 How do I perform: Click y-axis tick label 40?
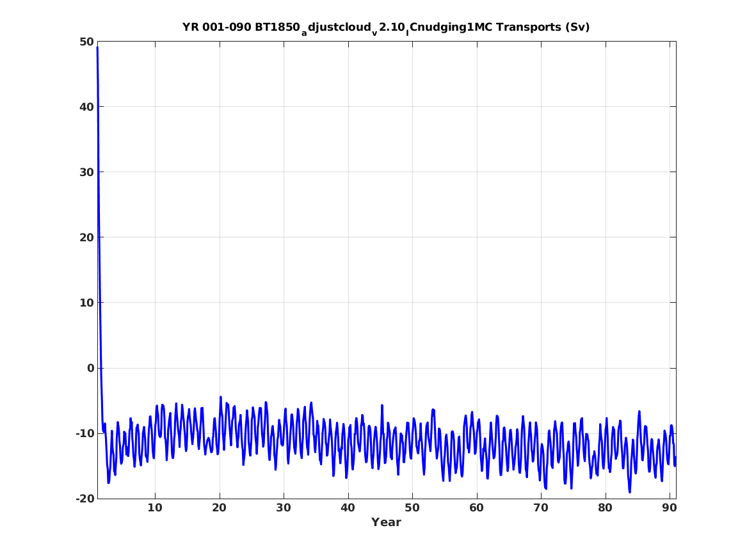pyautogui.click(x=86, y=107)
